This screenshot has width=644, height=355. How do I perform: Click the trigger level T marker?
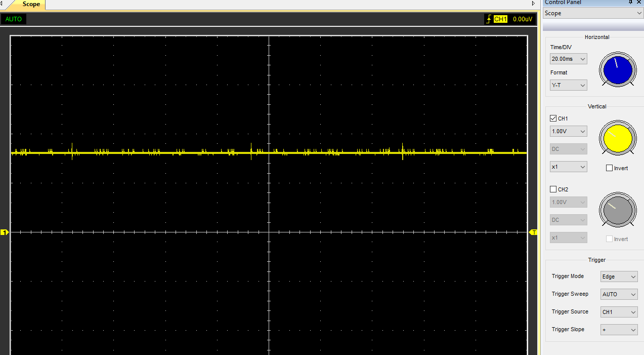pos(533,232)
